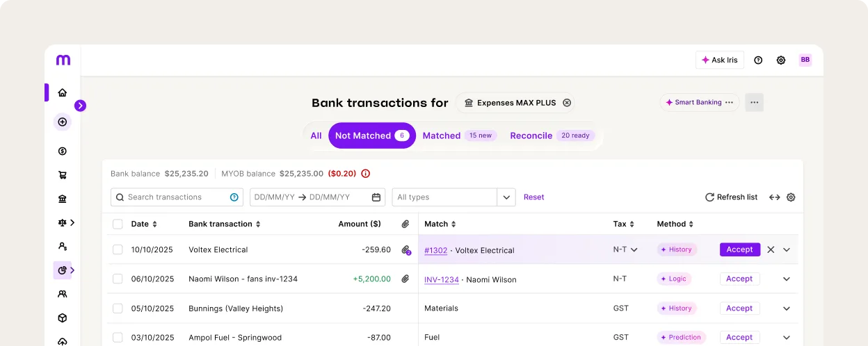Expand the Ampol Fuel row

(x=787, y=338)
